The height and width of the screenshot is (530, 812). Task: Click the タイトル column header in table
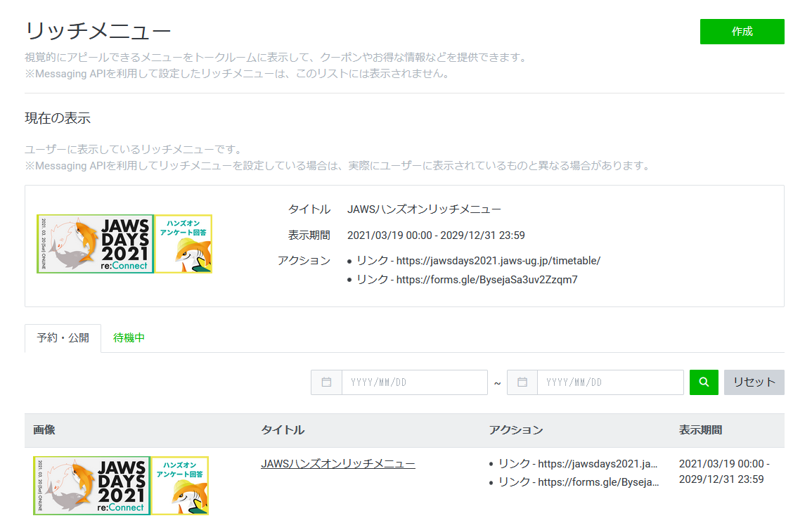[283, 429]
